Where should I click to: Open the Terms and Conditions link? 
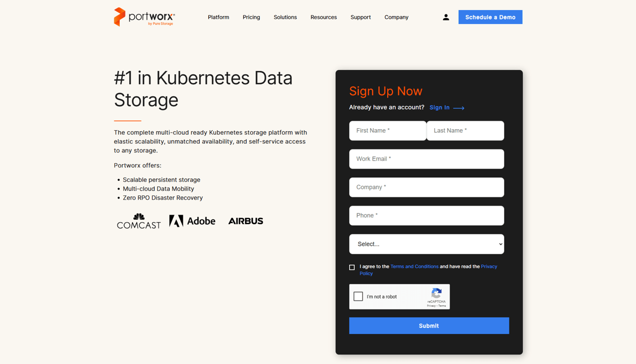(x=414, y=266)
